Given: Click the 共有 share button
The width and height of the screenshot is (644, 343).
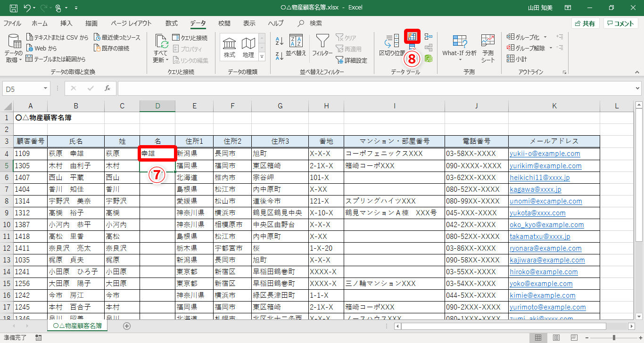Looking at the screenshot, I should point(585,24).
